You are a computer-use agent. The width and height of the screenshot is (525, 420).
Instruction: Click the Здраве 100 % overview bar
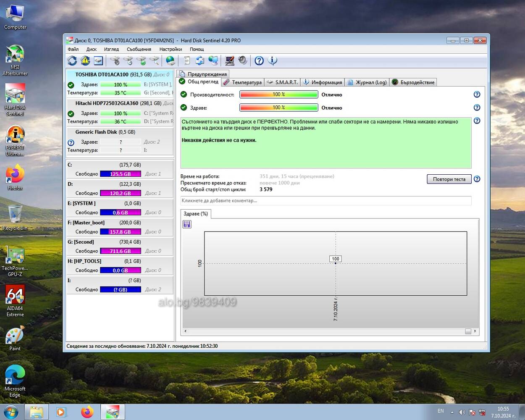(x=279, y=108)
